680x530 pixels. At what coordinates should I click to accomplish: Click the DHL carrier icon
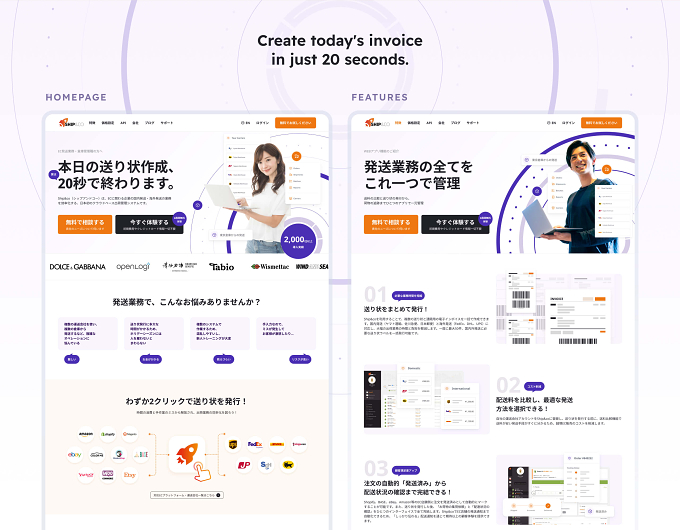[x=277, y=444]
